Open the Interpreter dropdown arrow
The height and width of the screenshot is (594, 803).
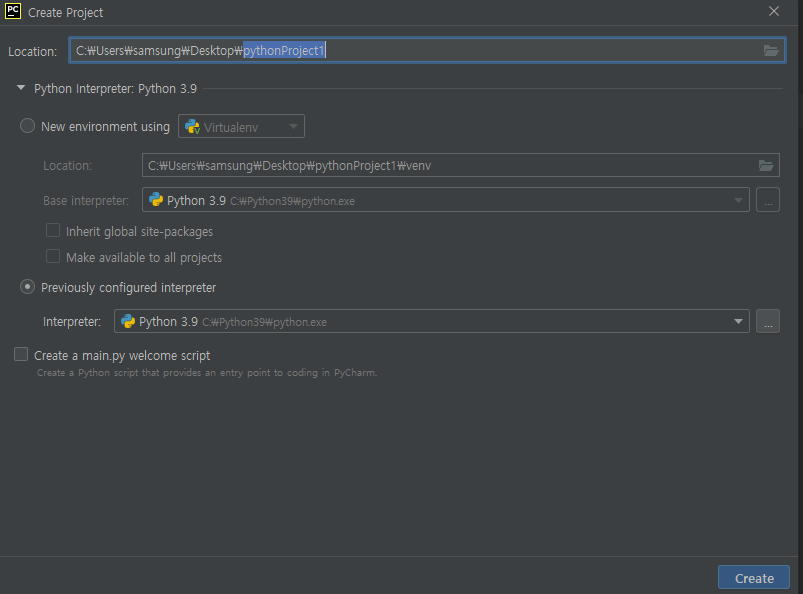coord(738,322)
